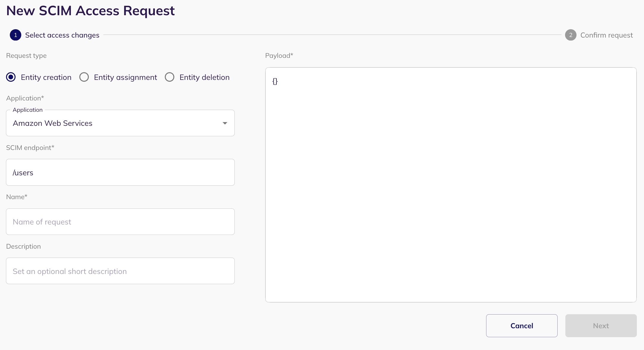Viewport: 644px width, 350px height.
Task: Click the step 2 circle icon
Action: 570,35
